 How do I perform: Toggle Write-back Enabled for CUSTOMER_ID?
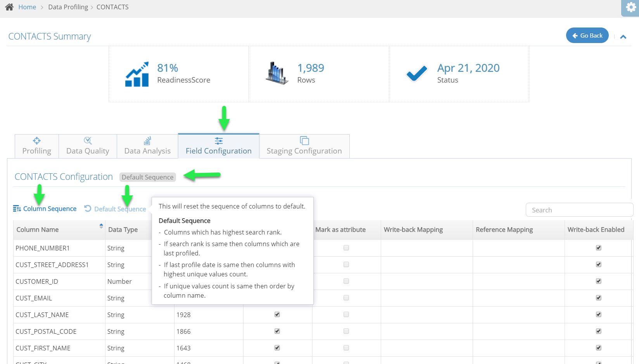599,281
